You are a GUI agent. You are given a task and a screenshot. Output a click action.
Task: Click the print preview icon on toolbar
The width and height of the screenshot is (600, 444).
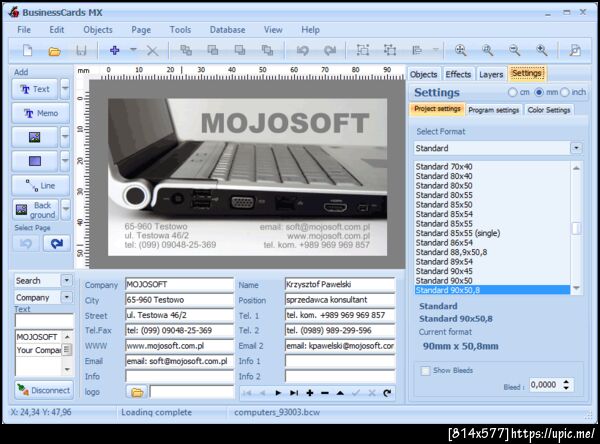click(x=574, y=50)
